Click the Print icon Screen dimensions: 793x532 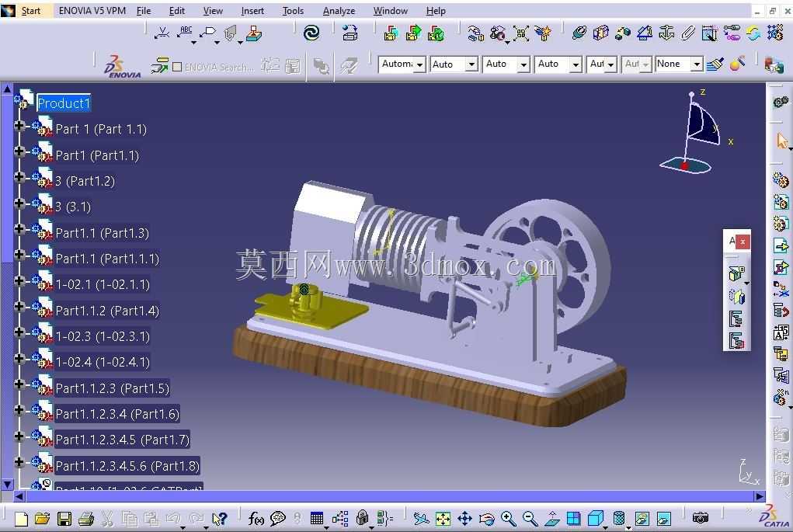pos(86,518)
